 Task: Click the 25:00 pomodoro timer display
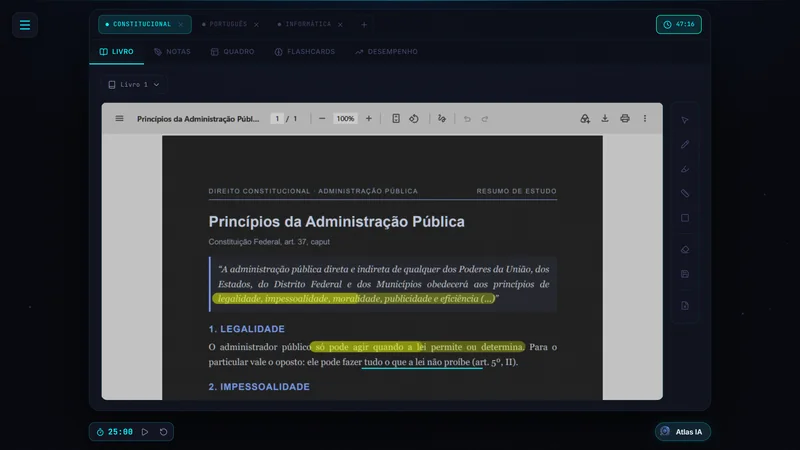[x=120, y=432]
